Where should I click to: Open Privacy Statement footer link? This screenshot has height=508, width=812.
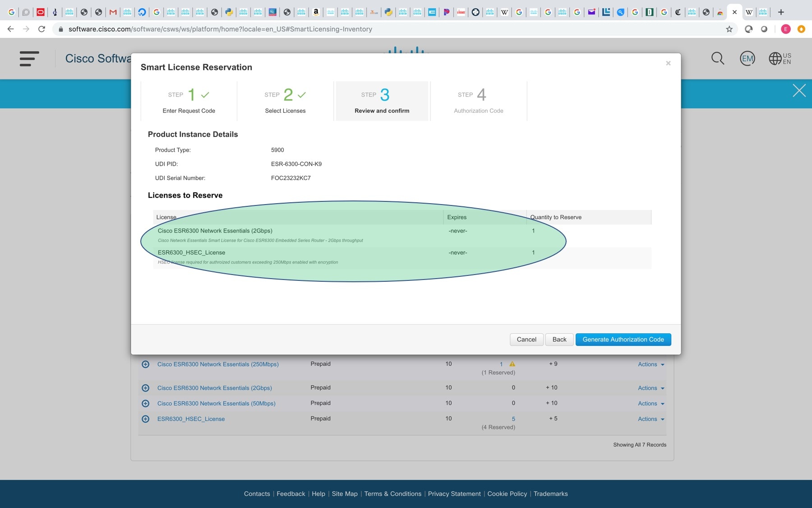click(x=454, y=494)
